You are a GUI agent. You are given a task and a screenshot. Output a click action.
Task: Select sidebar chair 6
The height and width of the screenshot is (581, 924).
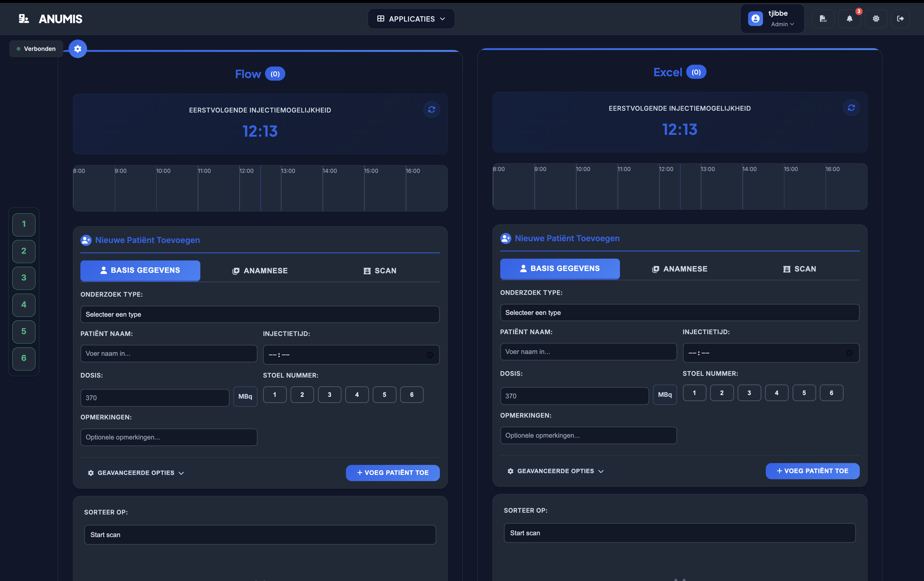[x=24, y=358]
